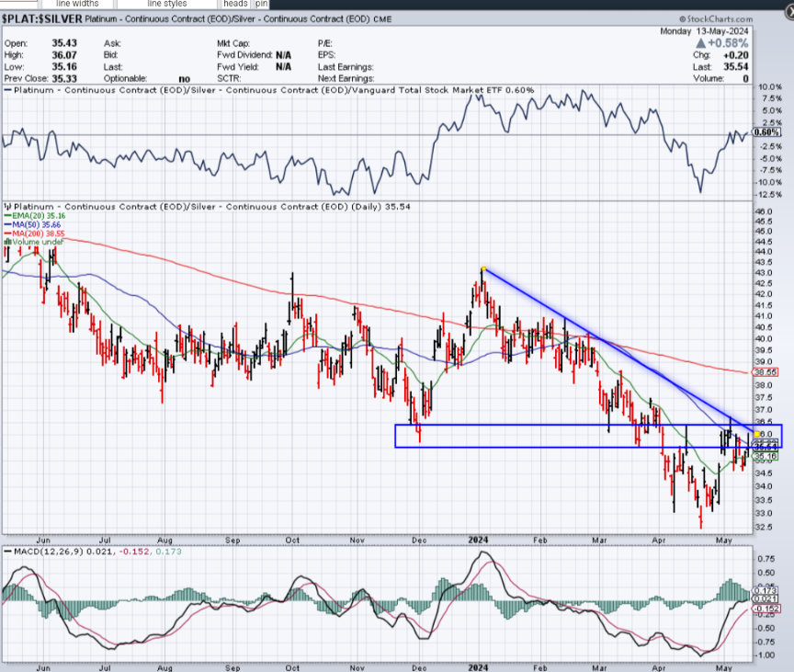This screenshot has height=672, width=794.
Task: Click the Volume legend histogram icon
Action: pyautogui.click(x=6, y=243)
